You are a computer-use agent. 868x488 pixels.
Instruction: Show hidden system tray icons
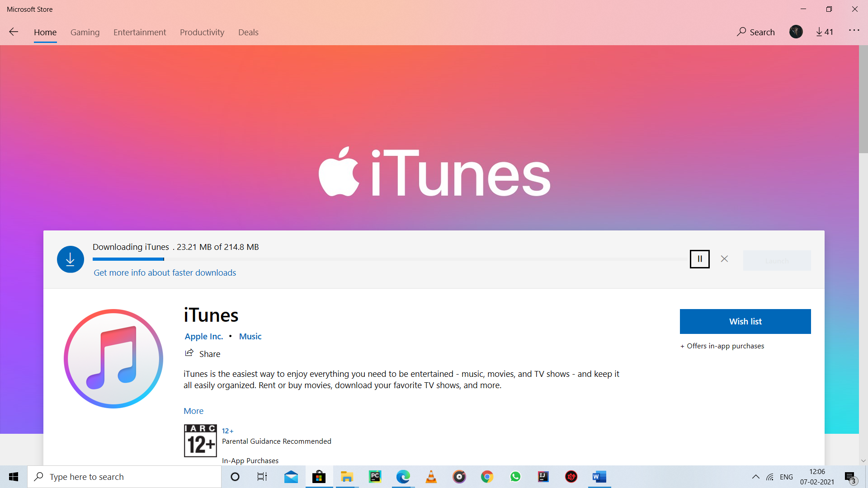755,477
